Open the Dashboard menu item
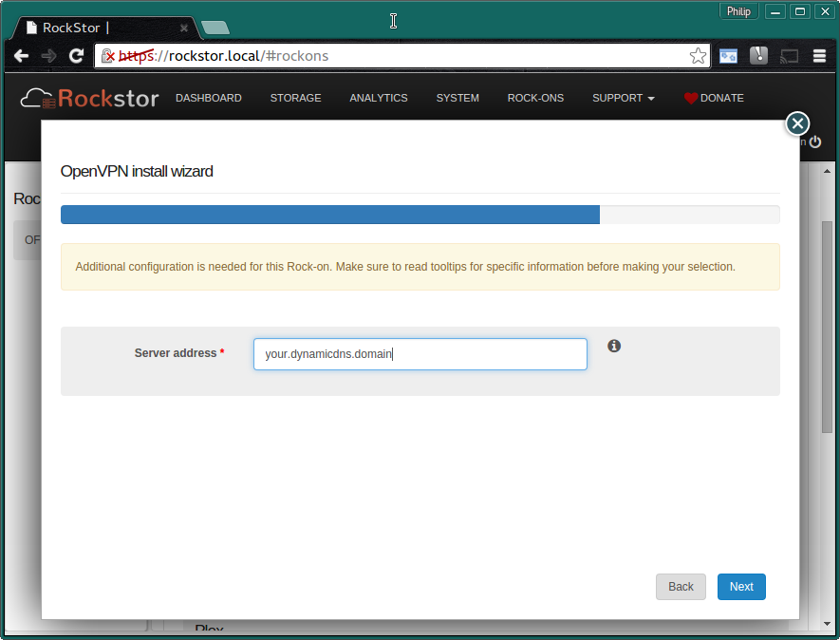Image resolution: width=840 pixels, height=640 pixels. coord(209,98)
